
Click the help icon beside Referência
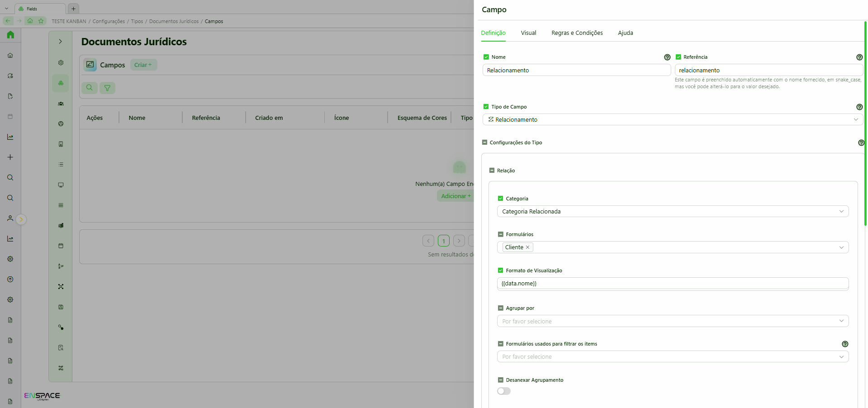pos(859,57)
